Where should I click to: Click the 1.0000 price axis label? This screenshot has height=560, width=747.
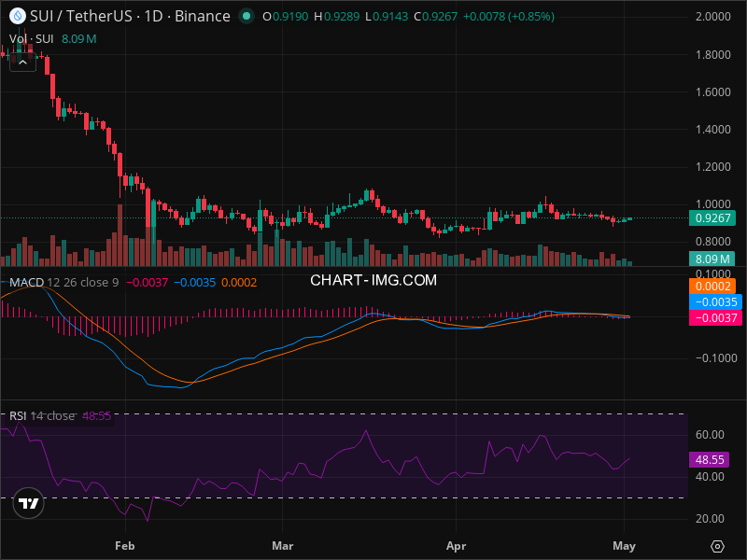(712, 204)
